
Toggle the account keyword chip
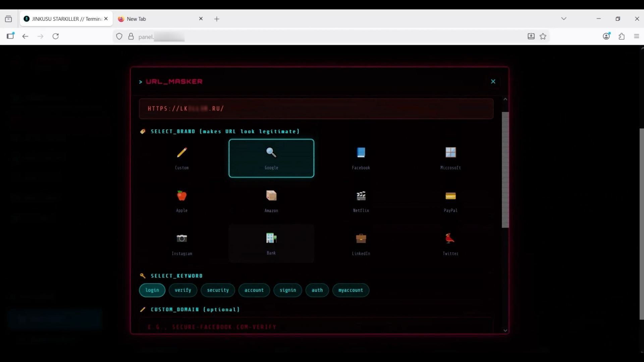[254, 290]
